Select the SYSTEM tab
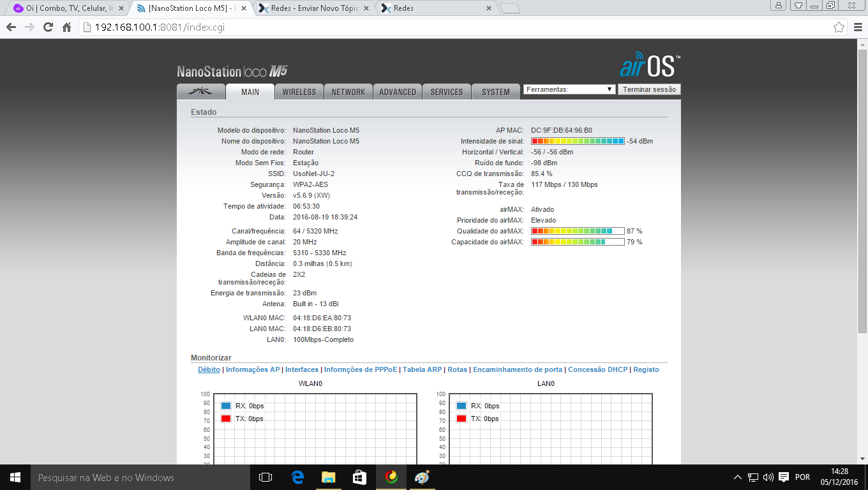868x490 pixels. tap(496, 92)
